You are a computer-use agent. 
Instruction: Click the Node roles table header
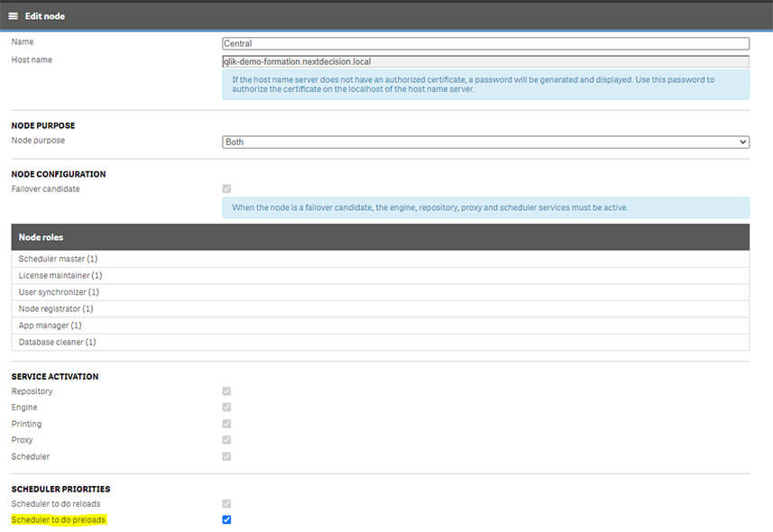(380, 237)
